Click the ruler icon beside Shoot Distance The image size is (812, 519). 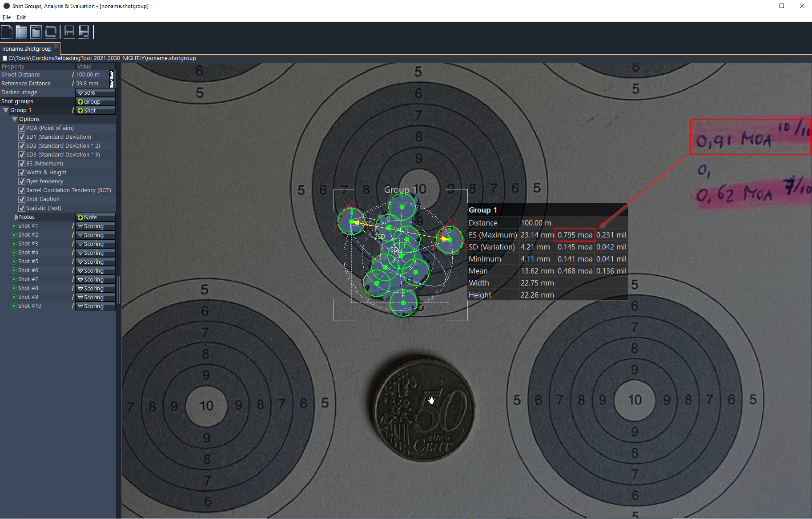point(112,75)
